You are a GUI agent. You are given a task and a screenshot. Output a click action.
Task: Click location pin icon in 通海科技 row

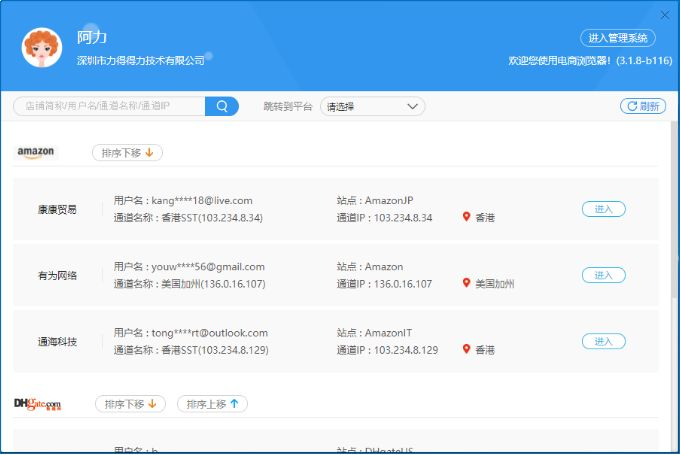pyautogui.click(x=466, y=349)
